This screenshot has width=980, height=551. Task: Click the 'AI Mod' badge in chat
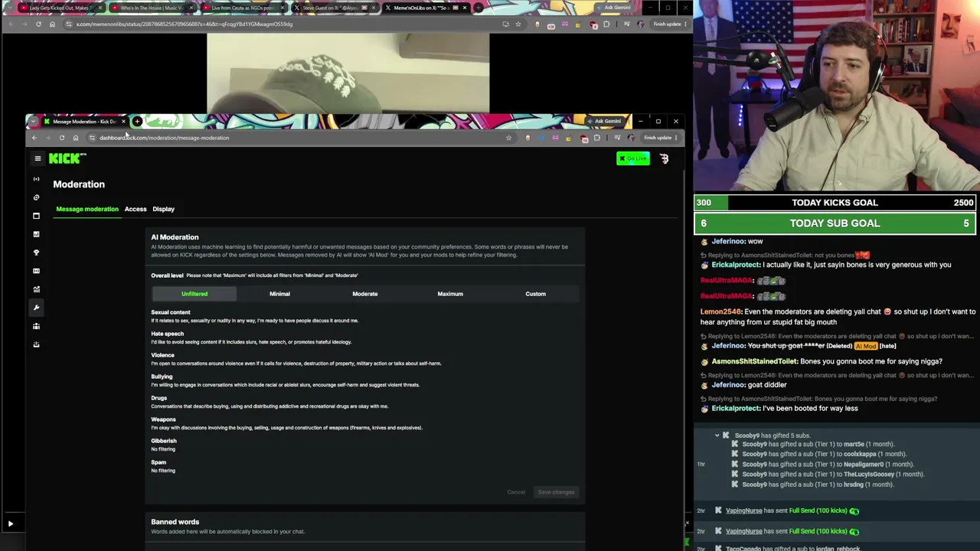pos(865,346)
